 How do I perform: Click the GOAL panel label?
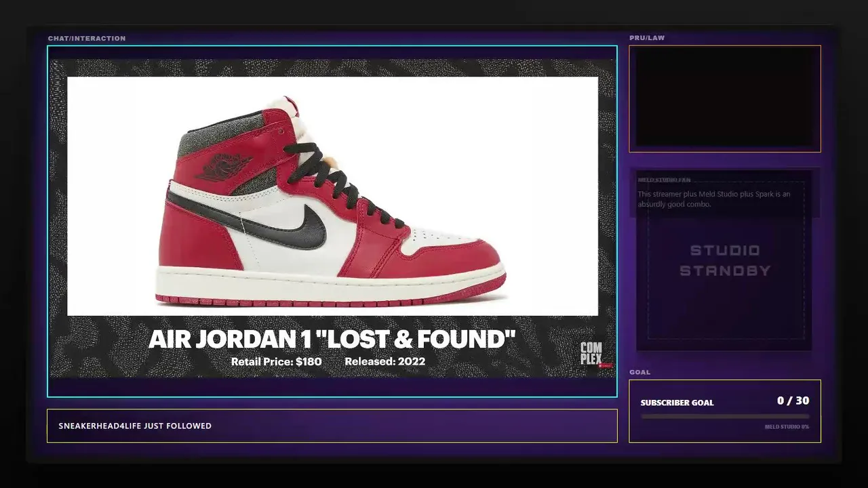coord(639,372)
